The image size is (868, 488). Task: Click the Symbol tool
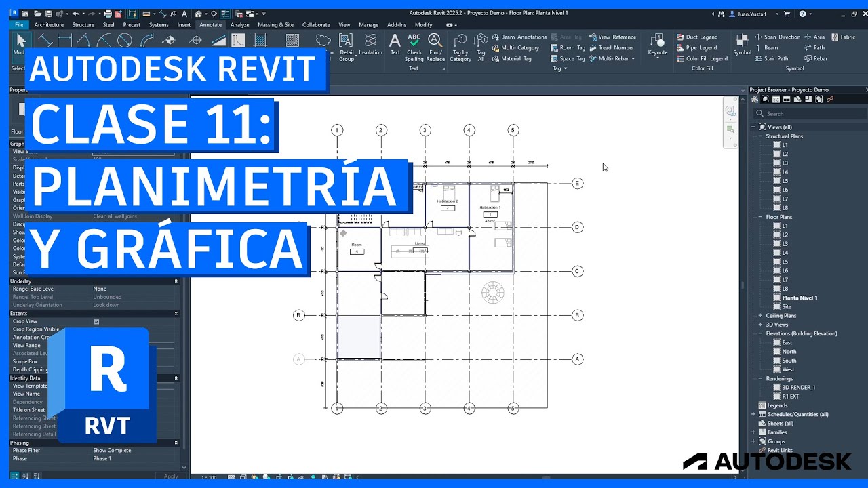pos(742,45)
